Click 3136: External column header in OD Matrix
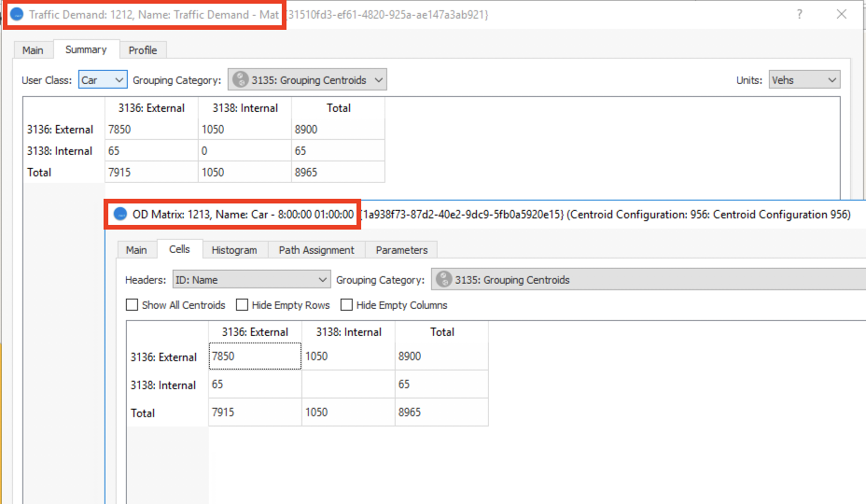This screenshot has height=504, width=866. (x=255, y=332)
